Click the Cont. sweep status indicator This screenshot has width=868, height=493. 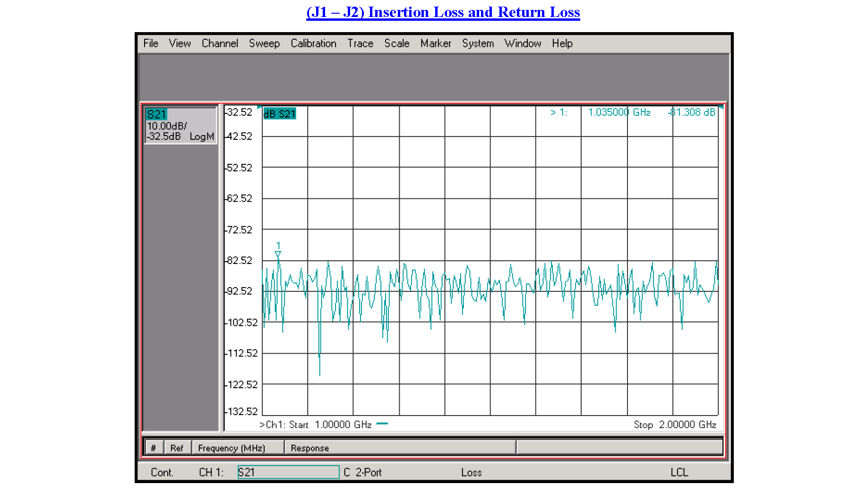pyautogui.click(x=163, y=472)
